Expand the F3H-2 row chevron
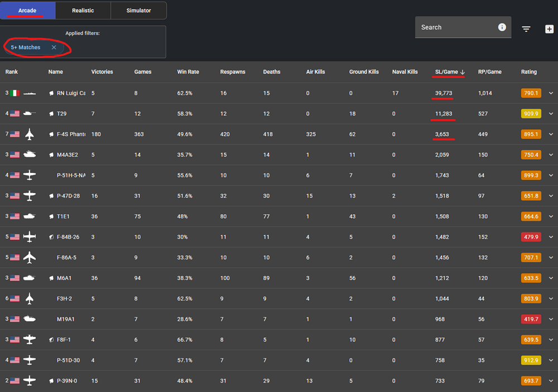This screenshot has width=558, height=392. (551, 298)
